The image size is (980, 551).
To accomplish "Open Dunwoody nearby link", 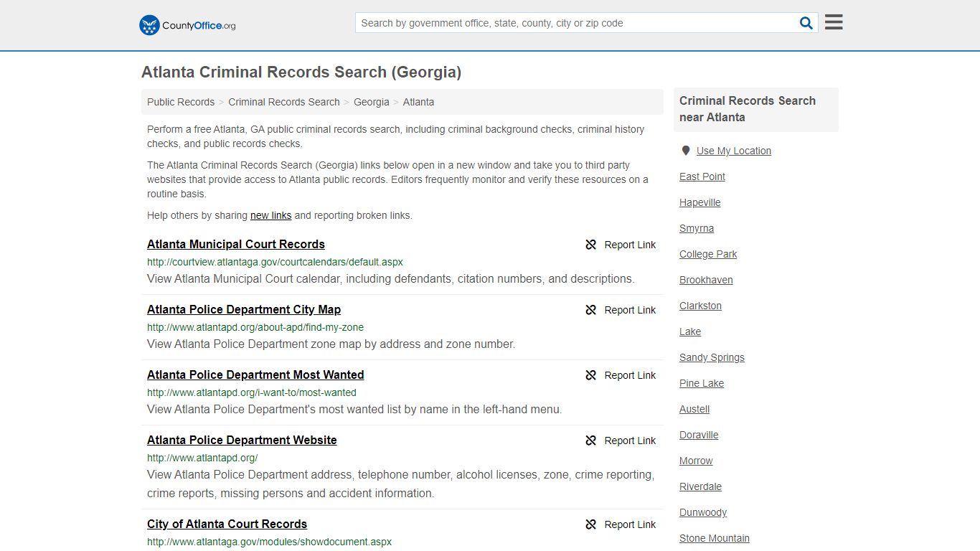I will click(x=703, y=512).
